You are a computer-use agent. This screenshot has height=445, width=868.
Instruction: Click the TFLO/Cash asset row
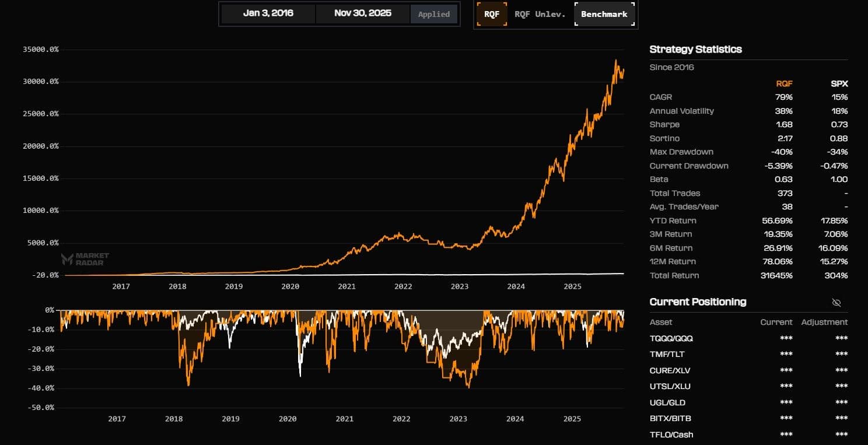click(x=671, y=435)
